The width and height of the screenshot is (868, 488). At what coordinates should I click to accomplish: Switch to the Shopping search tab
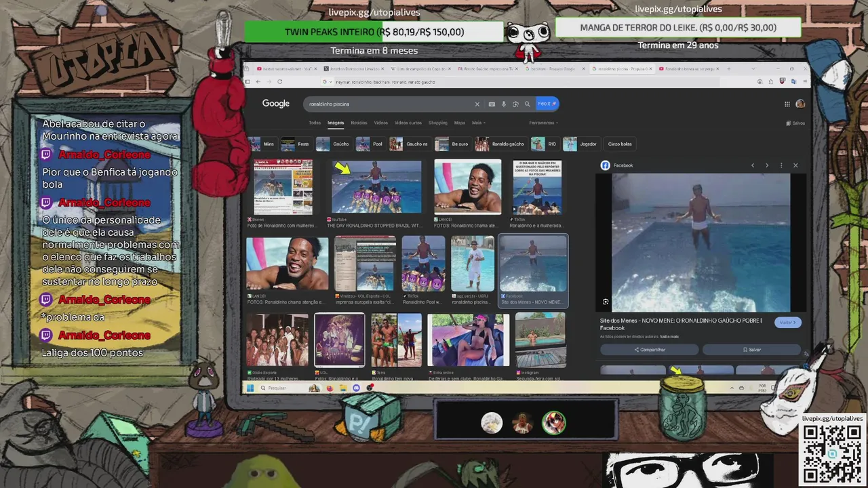437,123
